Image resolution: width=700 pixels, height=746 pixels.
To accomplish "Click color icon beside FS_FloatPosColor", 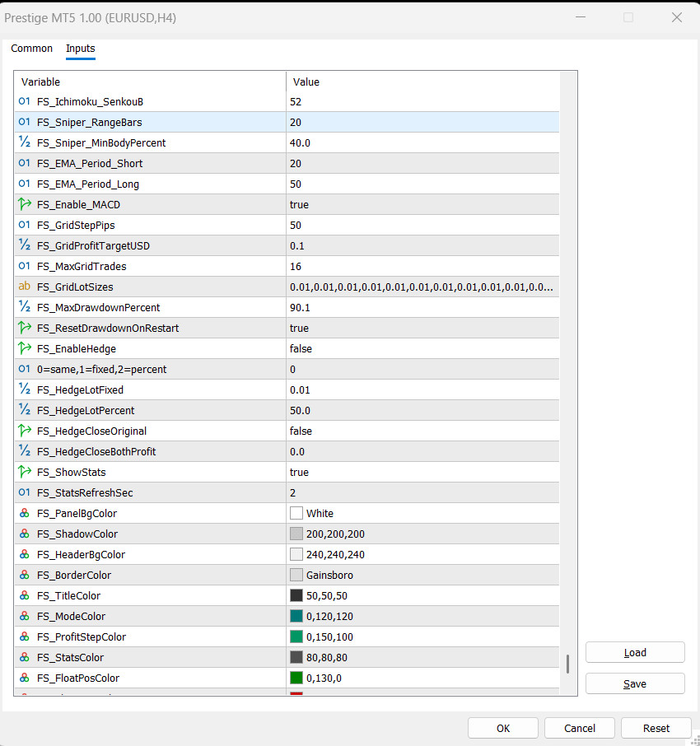I will click(24, 678).
